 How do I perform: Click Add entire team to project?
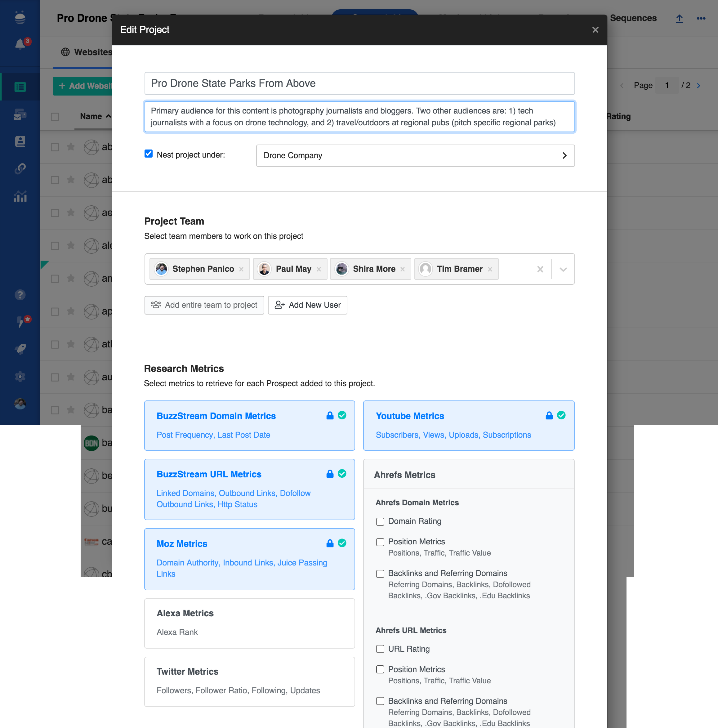coord(204,305)
